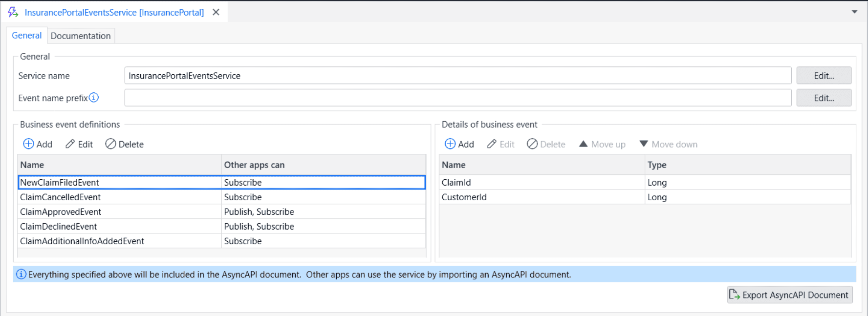Click the Move down arrow in details panel
The image size is (868, 316).
(644, 144)
